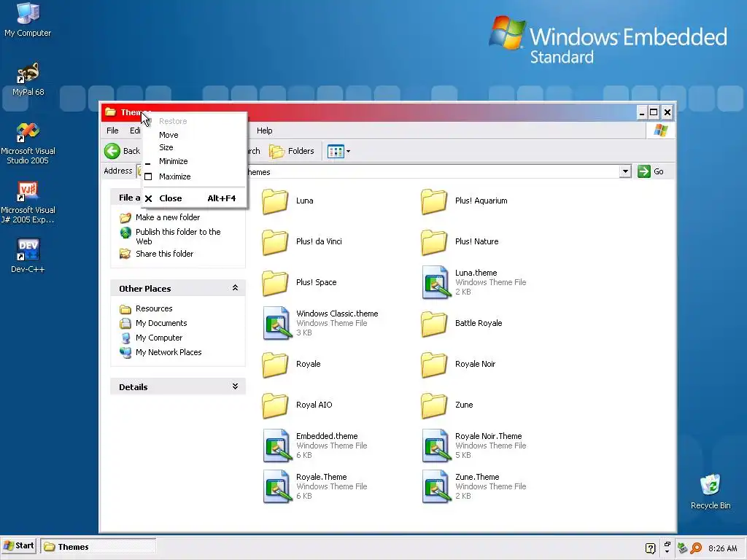Click the 8:26 AM clock
This screenshot has width=747, height=560.
tap(722, 548)
